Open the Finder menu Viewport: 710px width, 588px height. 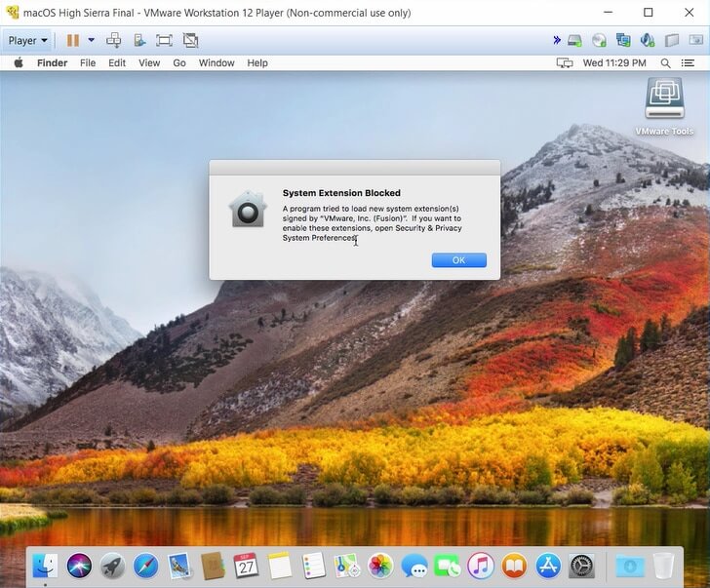[x=52, y=63]
